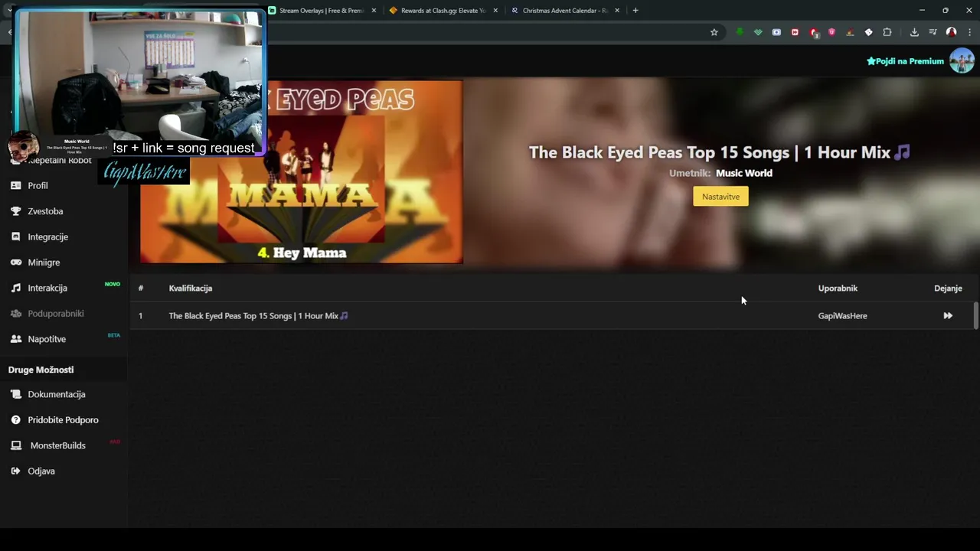Open Napotitve referrals page

coord(47,339)
